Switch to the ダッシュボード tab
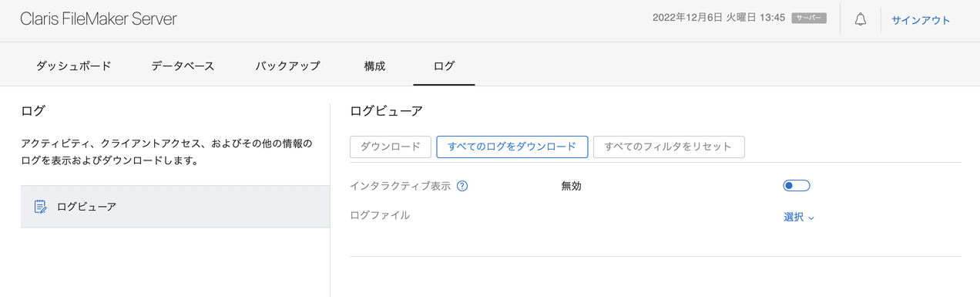The image size is (980, 297). pyautogui.click(x=74, y=66)
